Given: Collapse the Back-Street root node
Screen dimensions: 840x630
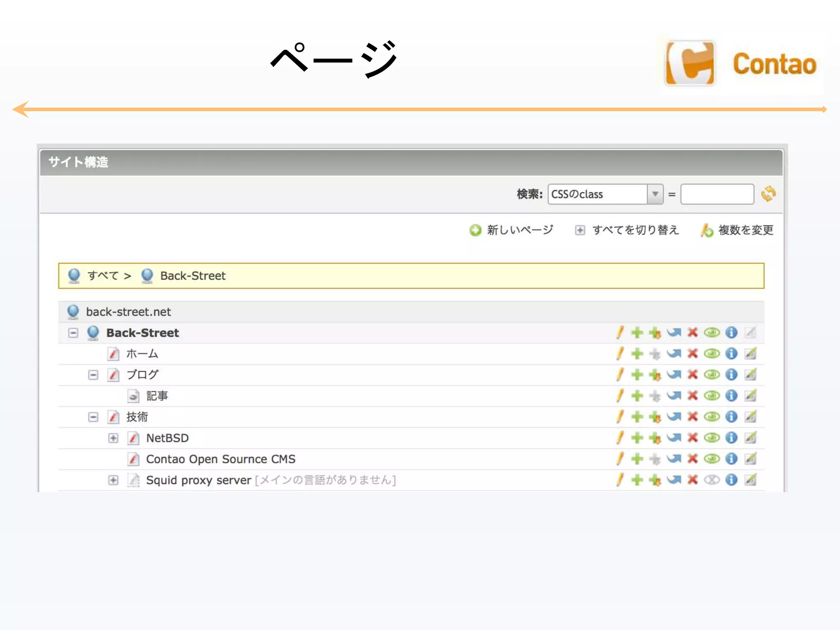Looking at the screenshot, I should (x=73, y=333).
